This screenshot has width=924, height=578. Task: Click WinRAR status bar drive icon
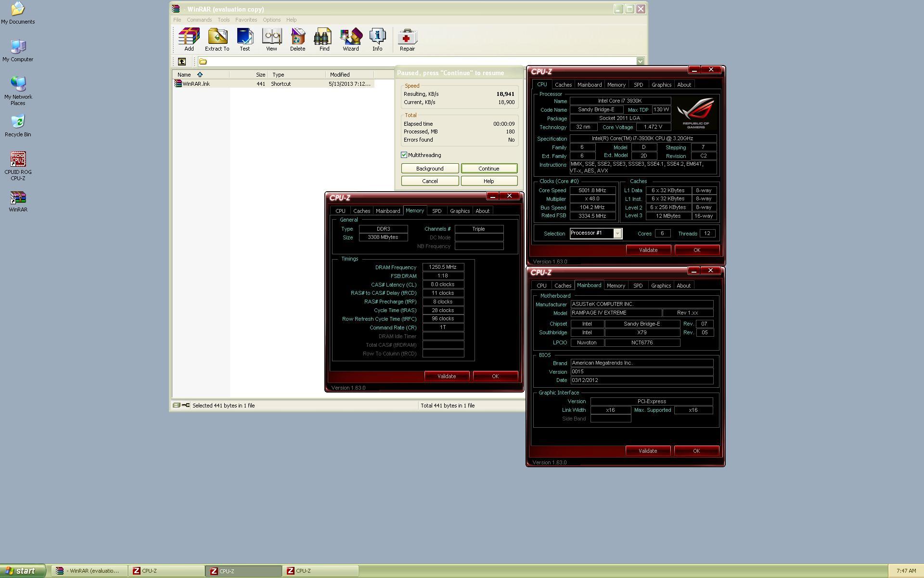click(x=177, y=406)
